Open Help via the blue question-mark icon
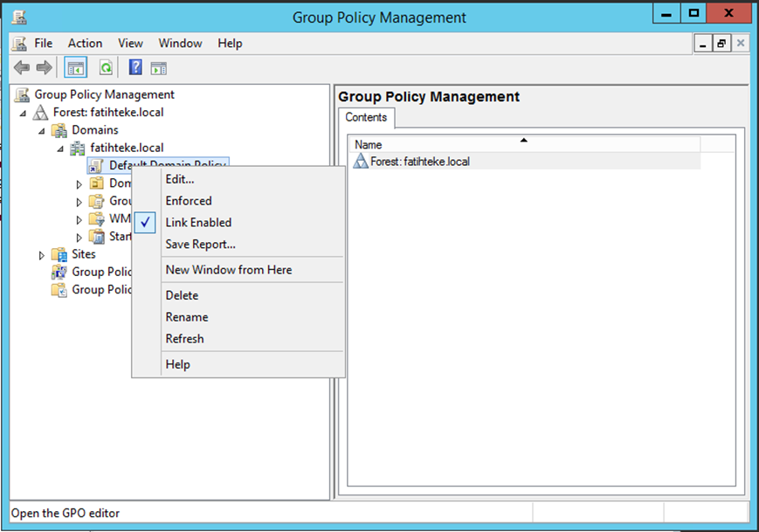759x532 pixels. [135, 67]
